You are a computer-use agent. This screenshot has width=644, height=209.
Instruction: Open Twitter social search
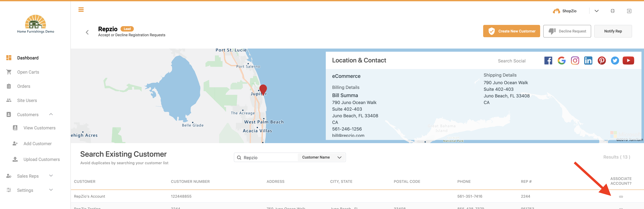click(615, 61)
